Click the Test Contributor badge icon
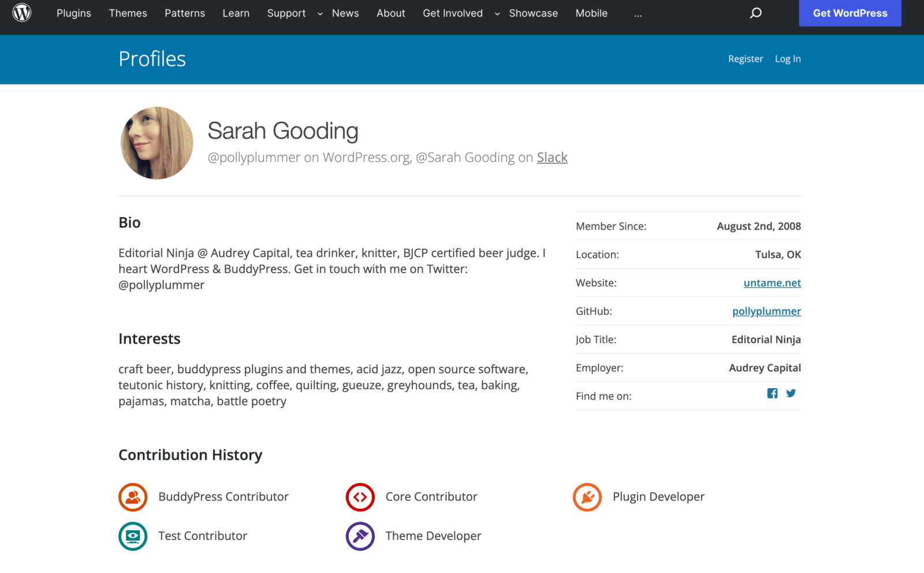Image resolution: width=924 pixels, height=573 pixels. coord(133,536)
